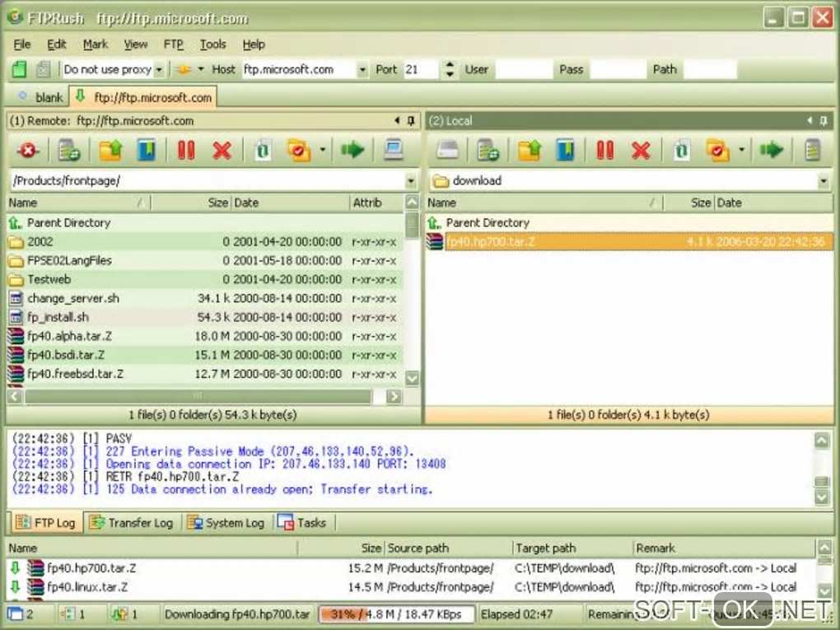Click the 31% download progress bar

point(396,614)
